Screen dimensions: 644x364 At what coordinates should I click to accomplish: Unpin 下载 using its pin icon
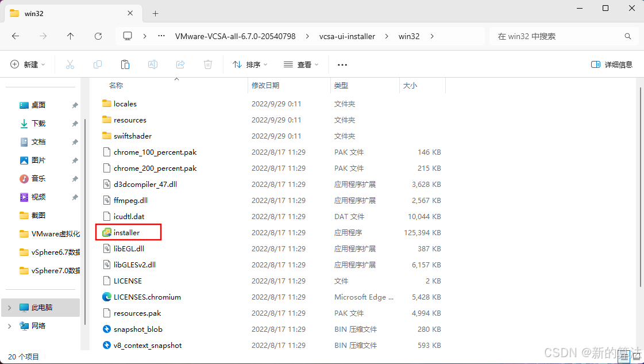point(75,124)
